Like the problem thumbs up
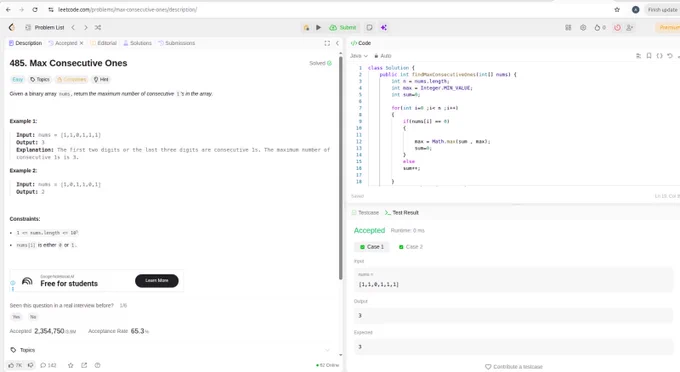The height and width of the screenshot is (372, 680). 15,365
